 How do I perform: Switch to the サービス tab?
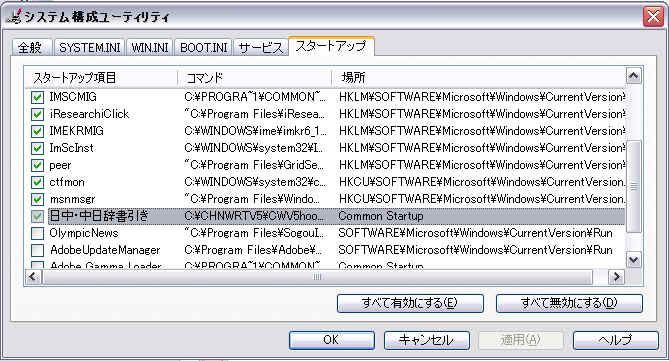260,47
